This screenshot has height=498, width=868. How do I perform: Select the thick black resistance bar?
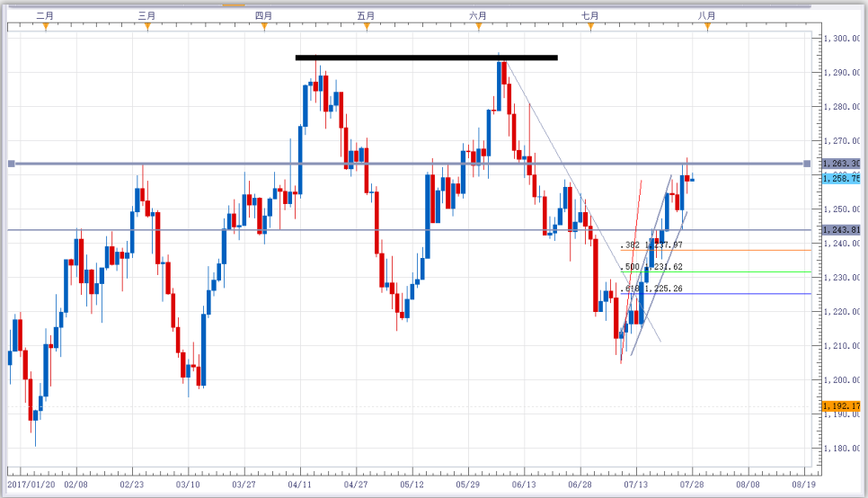(426, 58)
